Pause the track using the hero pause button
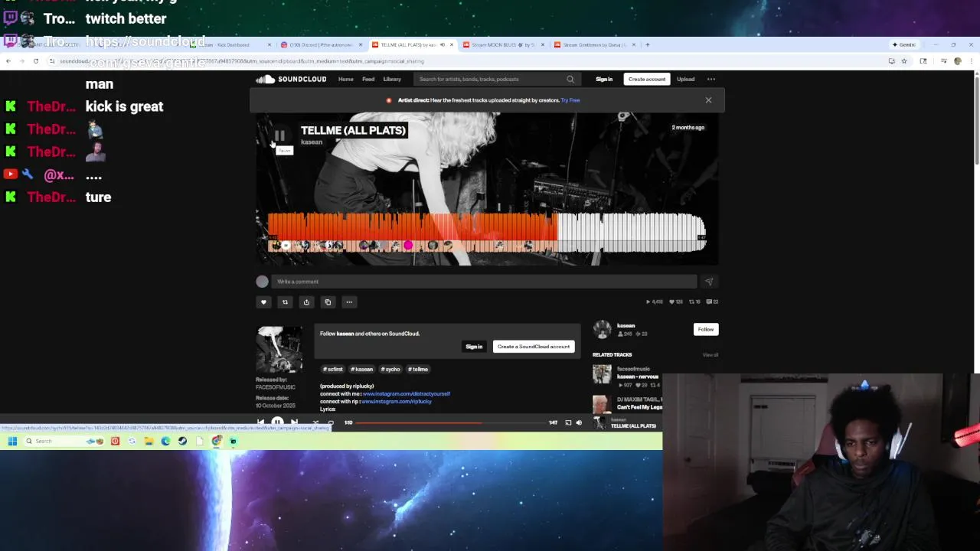980x551 pixels. [279, 135]
